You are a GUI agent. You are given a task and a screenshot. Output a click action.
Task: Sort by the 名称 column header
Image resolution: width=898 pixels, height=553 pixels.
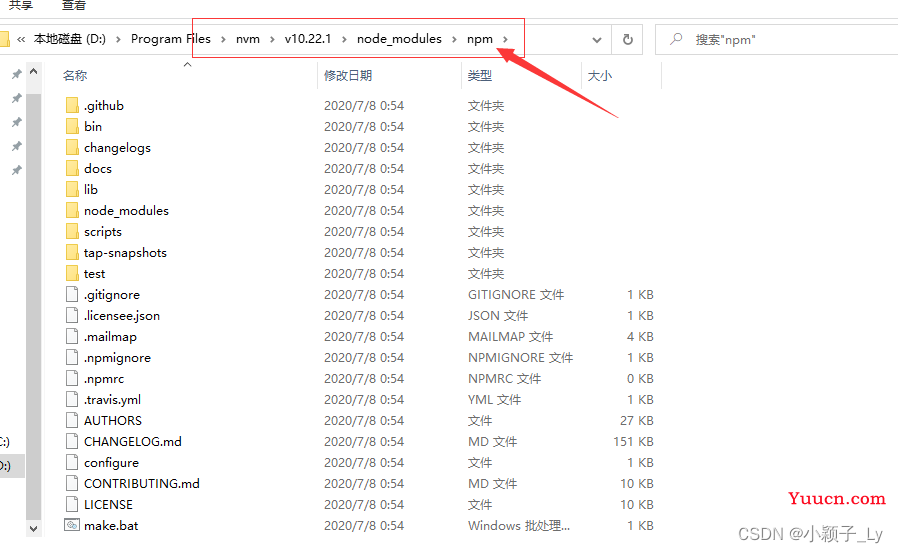74,76
